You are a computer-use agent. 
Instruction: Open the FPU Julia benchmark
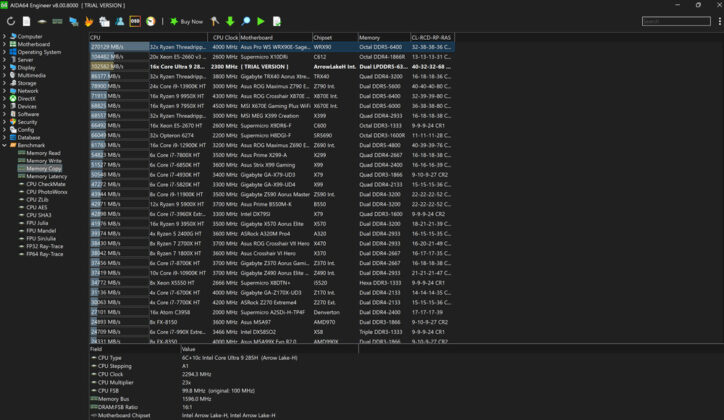click(x=34, y=223)
